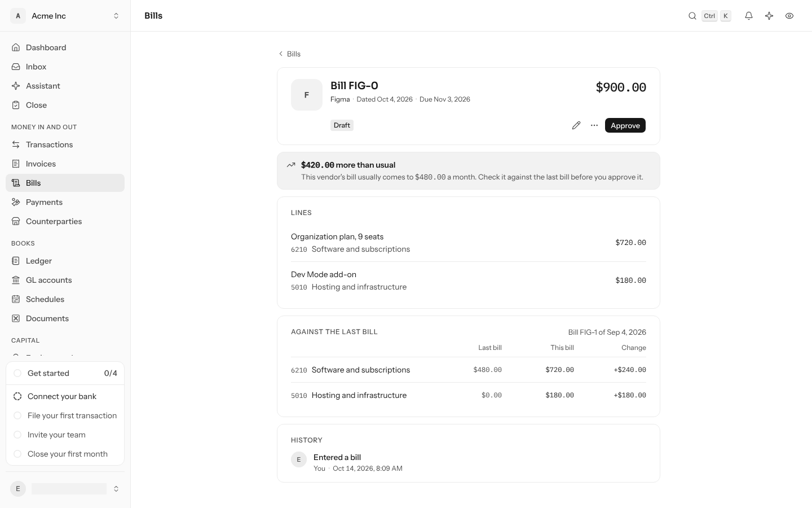This screenshot has height=508, width=812.
Task: Open more actions ellipsis for bill
Action: coord(594,125)
